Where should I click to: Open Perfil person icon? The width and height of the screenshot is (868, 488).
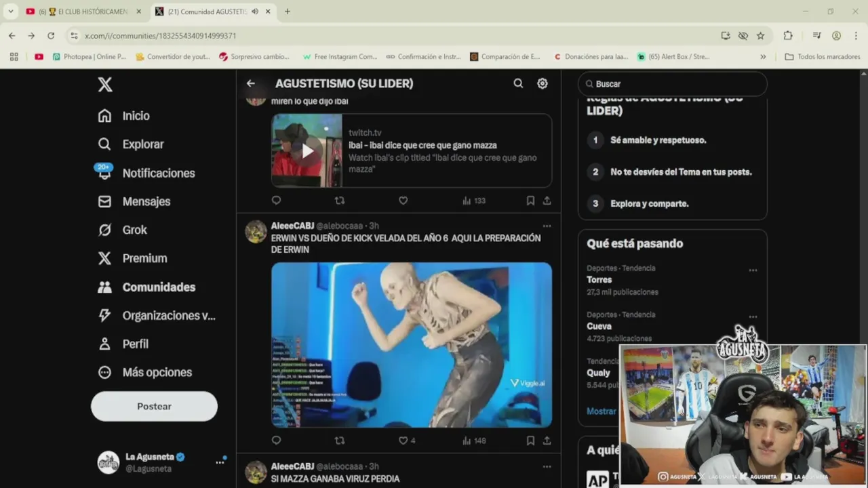(104, 344)
